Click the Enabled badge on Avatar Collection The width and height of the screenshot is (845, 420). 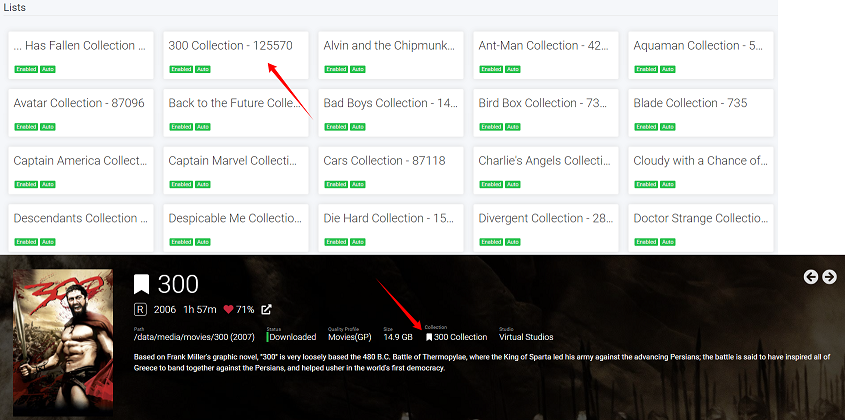coord(27,127)
